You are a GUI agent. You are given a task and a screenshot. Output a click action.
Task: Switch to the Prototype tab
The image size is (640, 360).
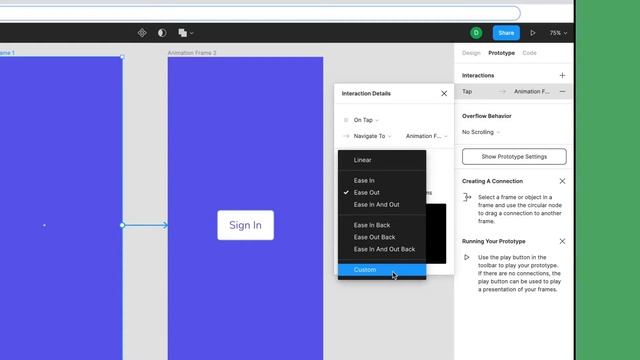tap(501, 53)
